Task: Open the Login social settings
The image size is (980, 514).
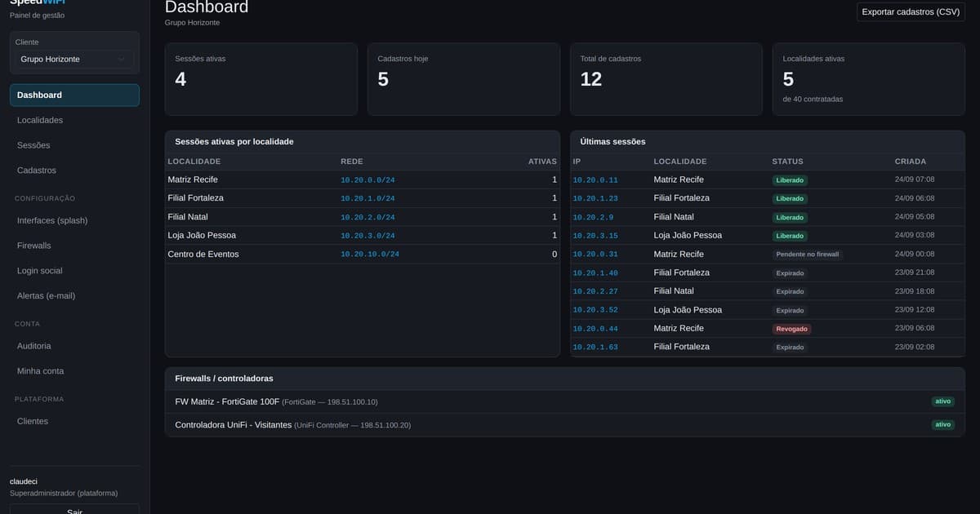Action: coord(74,271)
